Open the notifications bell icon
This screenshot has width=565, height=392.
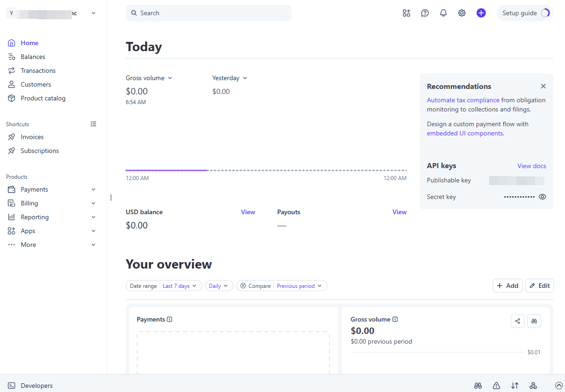[443, 13]
